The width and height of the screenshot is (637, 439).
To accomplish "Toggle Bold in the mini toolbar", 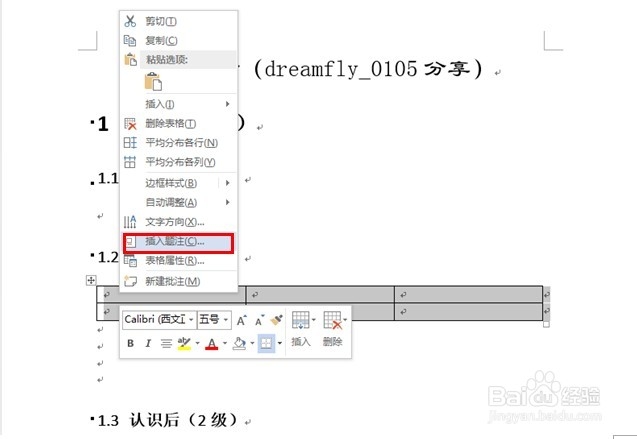I will point(130,343).
